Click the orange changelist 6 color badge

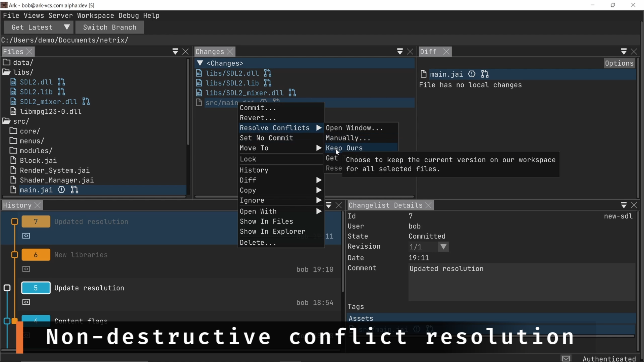pyautogui.click(x=36, y=255)
